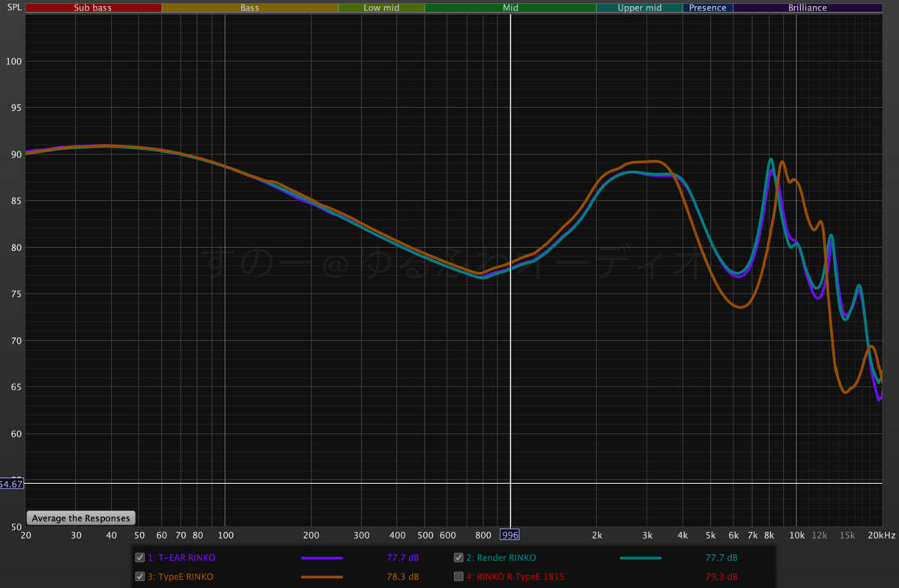Click the Average the Responses button
The image size is (899, 588).
(81, 518)
